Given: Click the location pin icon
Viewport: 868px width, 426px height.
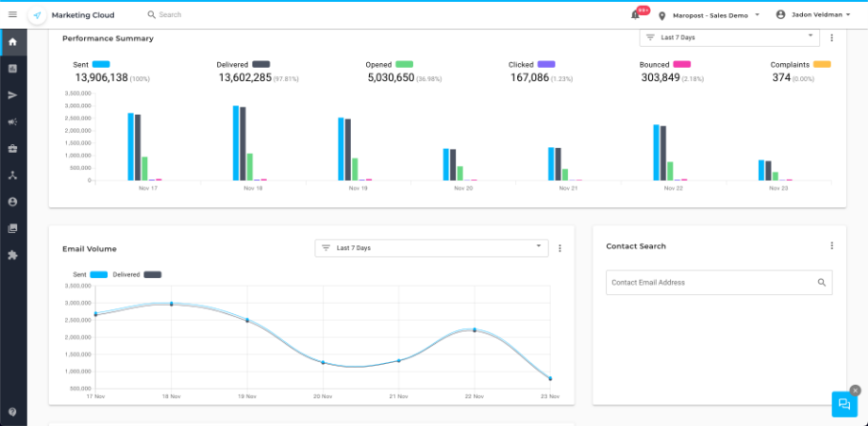Looking at the screenshot, I should pyautogui.click(x=662, y=16).
